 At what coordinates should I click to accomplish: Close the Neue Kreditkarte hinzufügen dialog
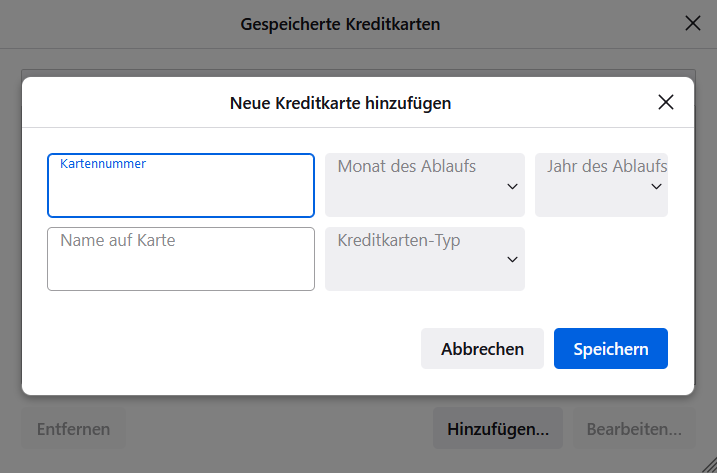point(666,102)
